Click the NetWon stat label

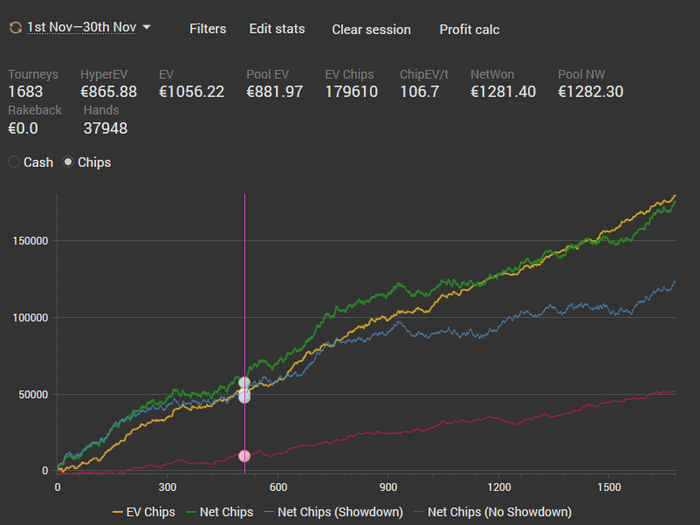coord(492,74)
